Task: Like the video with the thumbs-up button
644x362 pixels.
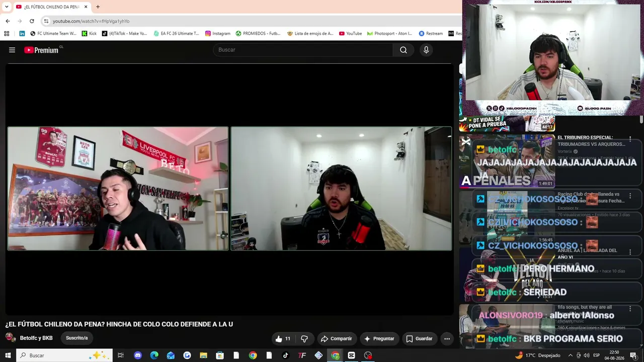Action: pos(283,339)
